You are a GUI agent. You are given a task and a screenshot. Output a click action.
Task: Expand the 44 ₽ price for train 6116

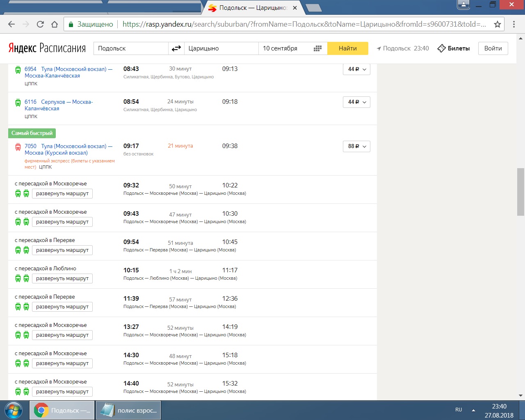pos(356,102)
